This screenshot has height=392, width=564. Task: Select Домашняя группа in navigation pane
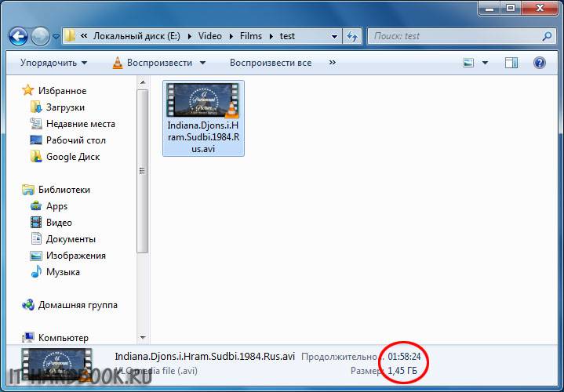[78, 305]
